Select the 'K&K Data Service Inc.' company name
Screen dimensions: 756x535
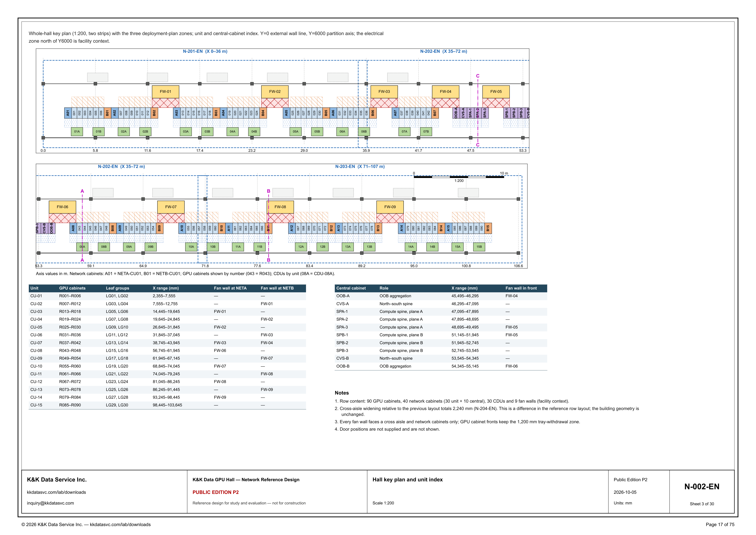(57, 480)
